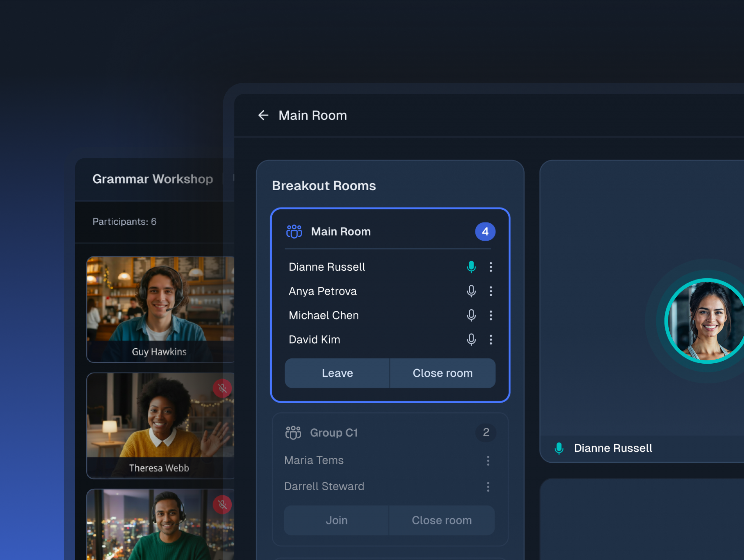This screenshot has height=560, width=744.
Task: Toggle David Kim's microphone
Action: click(471, 340)
